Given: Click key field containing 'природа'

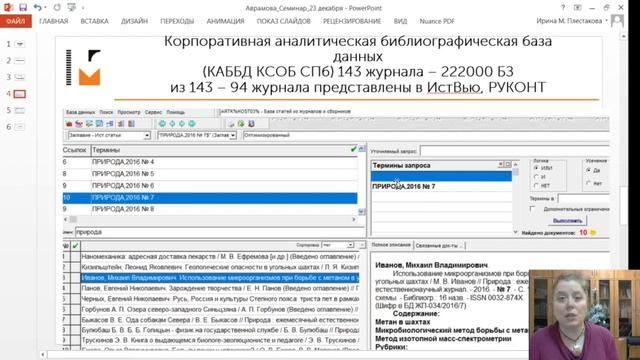Looking at the screenshot, I should pos(220,232).
